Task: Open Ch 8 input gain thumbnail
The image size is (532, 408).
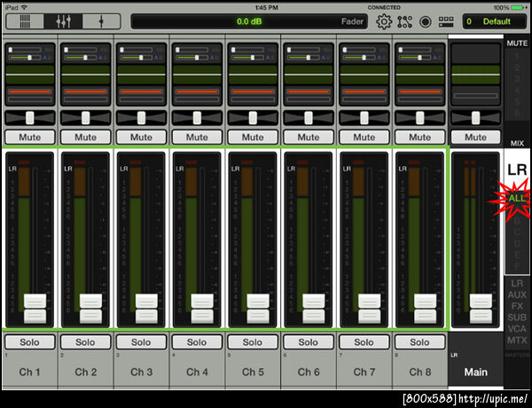Action: [420, 53]
